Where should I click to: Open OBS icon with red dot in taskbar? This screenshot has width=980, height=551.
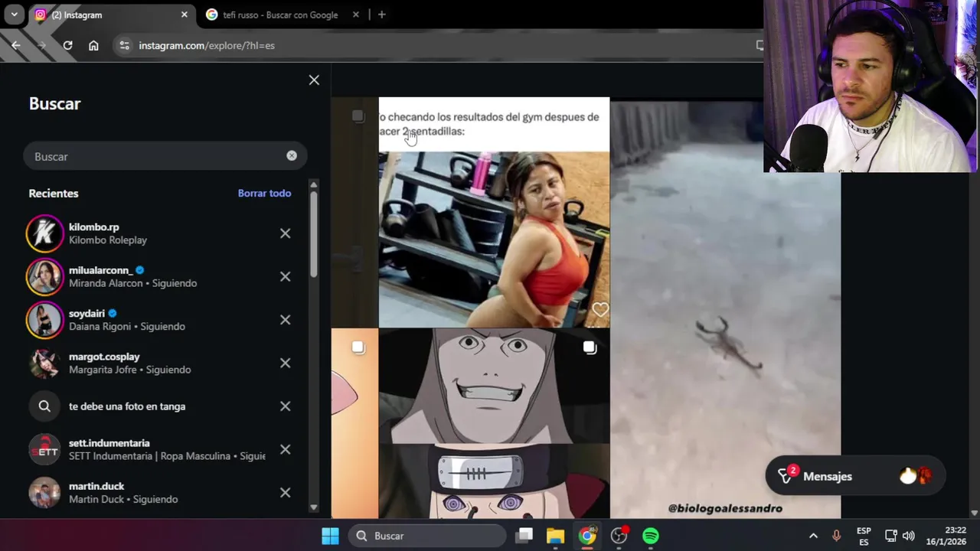click(619, 536)
